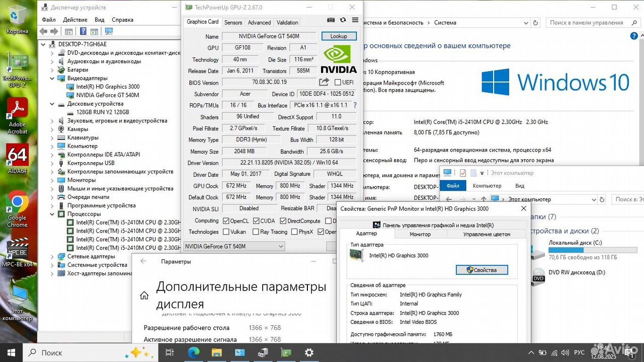This screenshot has height=362, width=644.
Task: Click Bus Interface question mark in GPU-Z
Action: point(355,105)
